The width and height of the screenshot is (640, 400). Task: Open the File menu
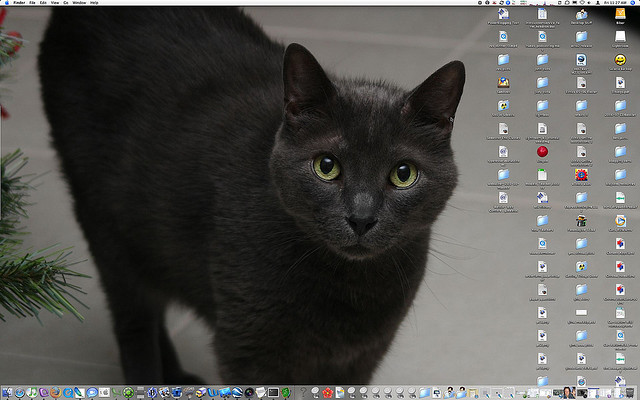click(33, 3)
